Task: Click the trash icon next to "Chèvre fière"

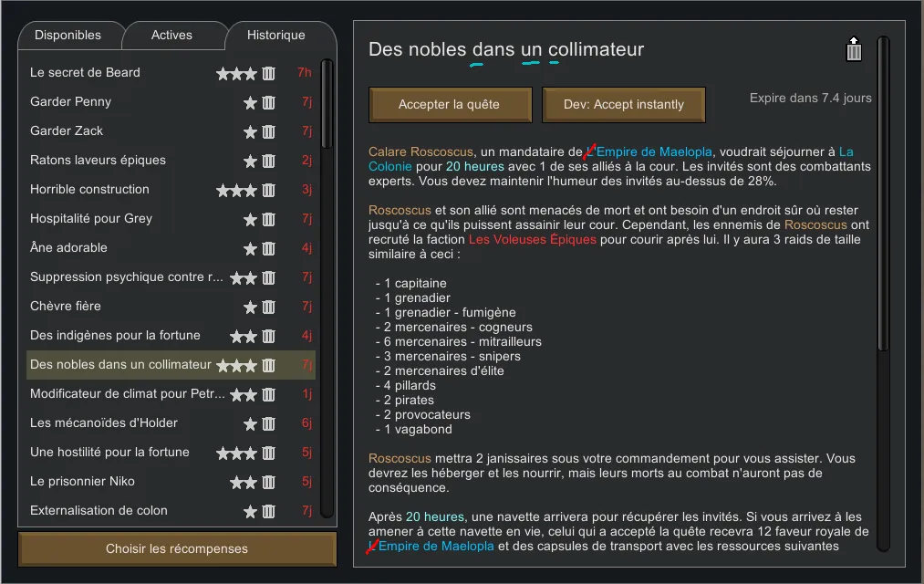Action: [269, 307]
